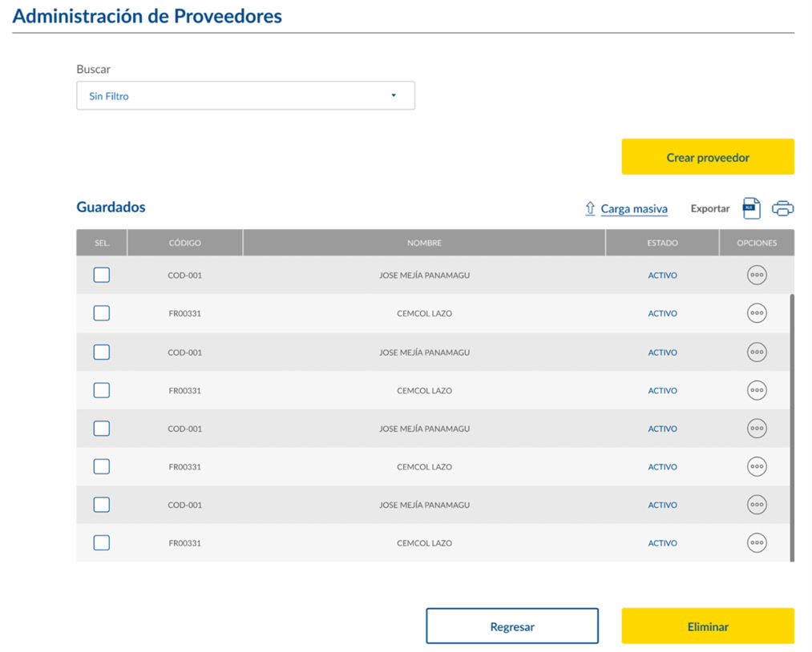Click the NOMBRE column header
The width and height of the screenshot is (812, 652).
(424, 243)
